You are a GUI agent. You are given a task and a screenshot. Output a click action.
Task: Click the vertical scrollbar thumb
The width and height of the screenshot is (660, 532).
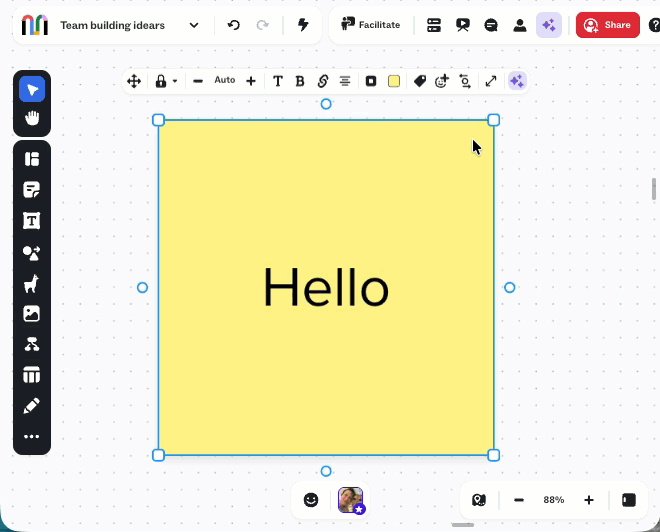click(x=654, y=189)
